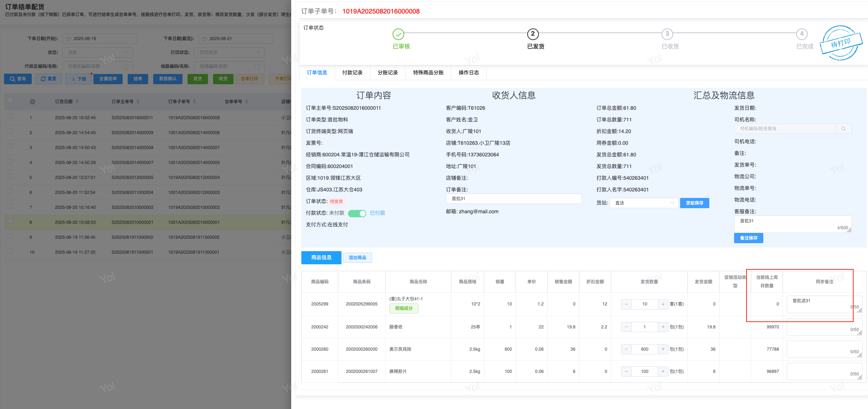Click the 已审核 green checkmark step icon
Image resolution: width=868 pixels, height=409 pixels.
click(x=398, y=34)
